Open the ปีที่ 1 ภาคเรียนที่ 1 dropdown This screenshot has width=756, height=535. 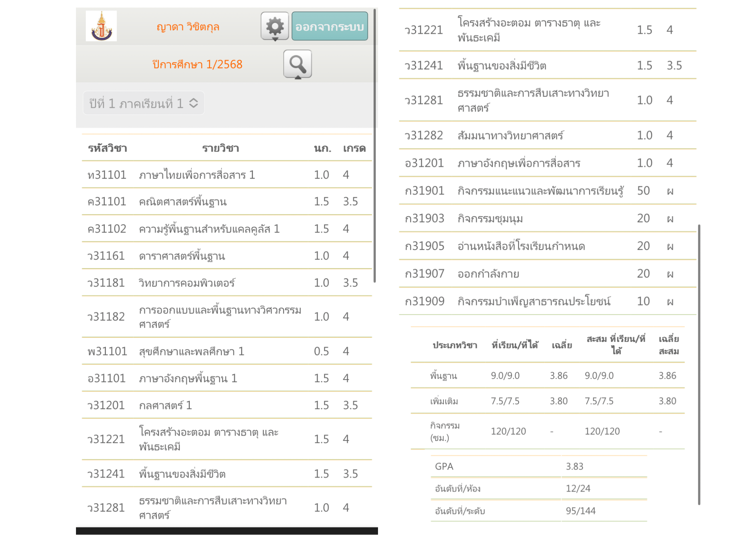pyautogui.click(x=144, y=103)
